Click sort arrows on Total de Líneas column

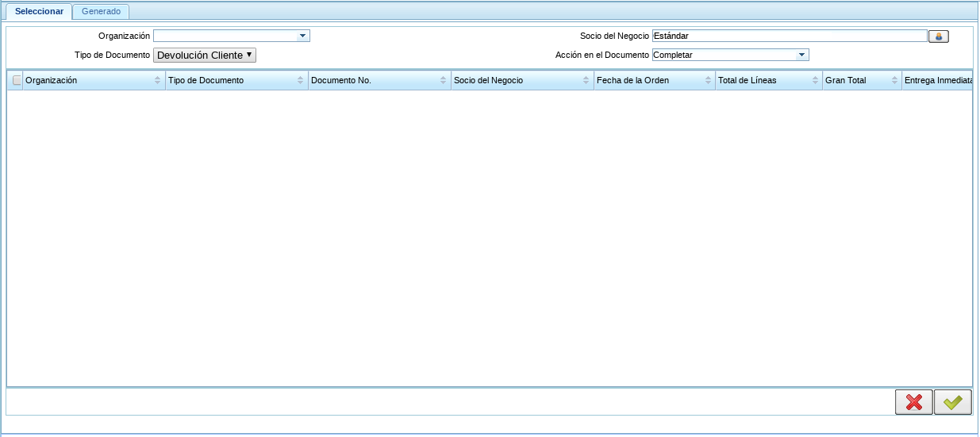[x=814, y=81]
